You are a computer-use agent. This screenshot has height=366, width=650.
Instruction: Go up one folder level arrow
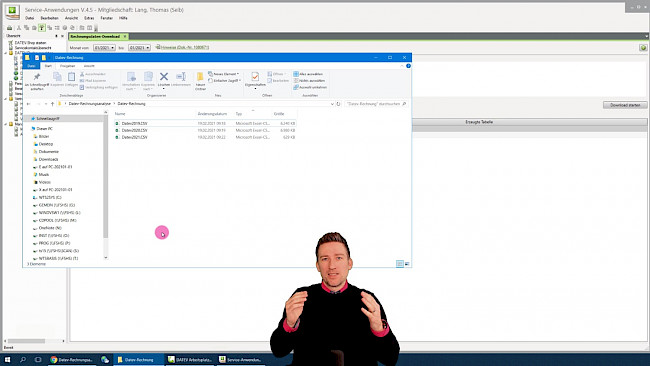coord(52,104)
